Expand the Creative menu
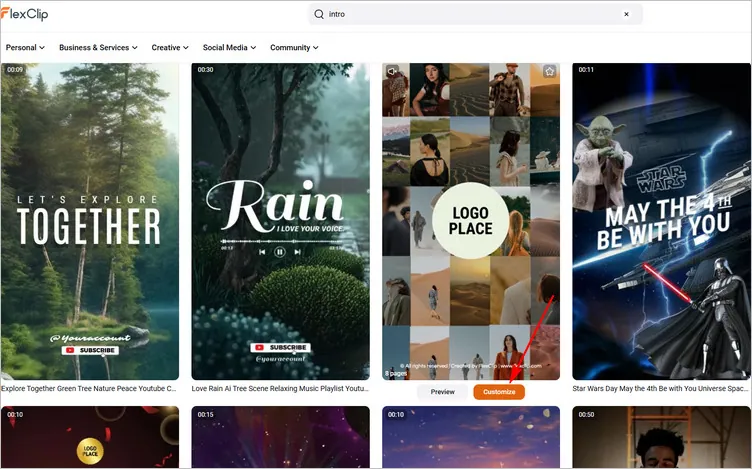 pos(170,47)
